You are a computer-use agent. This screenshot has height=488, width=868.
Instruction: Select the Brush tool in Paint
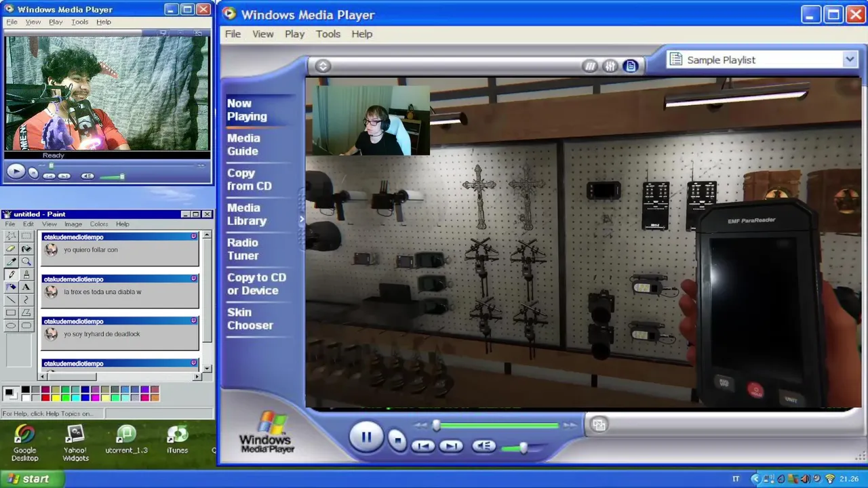coord(26,274)
